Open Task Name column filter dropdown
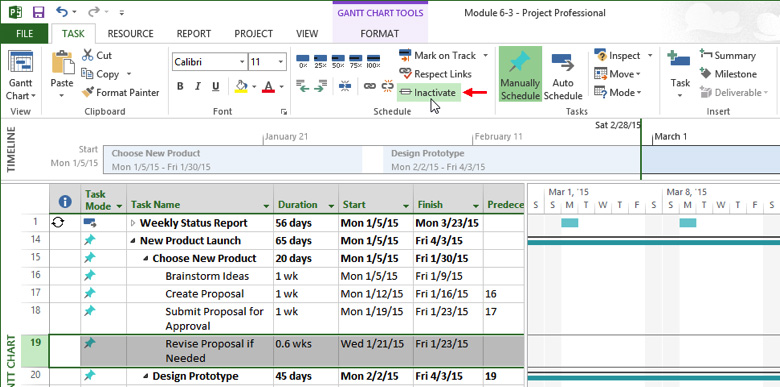Viewport: 780px width, 387px height. 267,205
